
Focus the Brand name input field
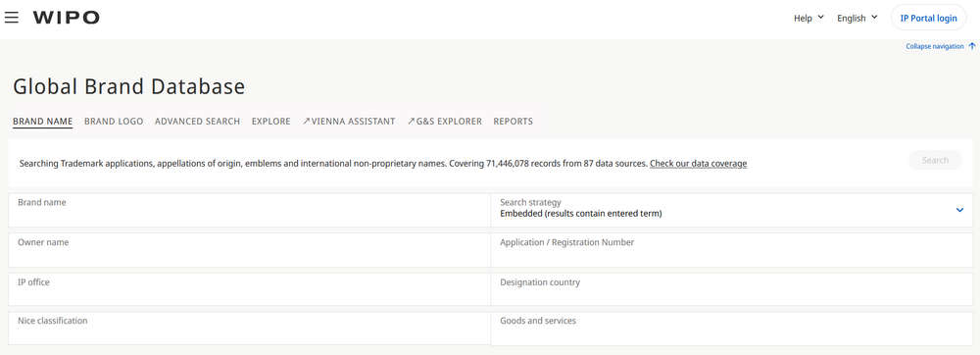[249, 210]
